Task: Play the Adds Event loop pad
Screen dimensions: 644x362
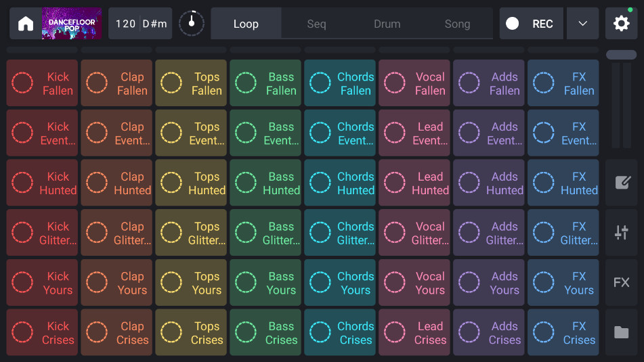Action: pos(489,133)
